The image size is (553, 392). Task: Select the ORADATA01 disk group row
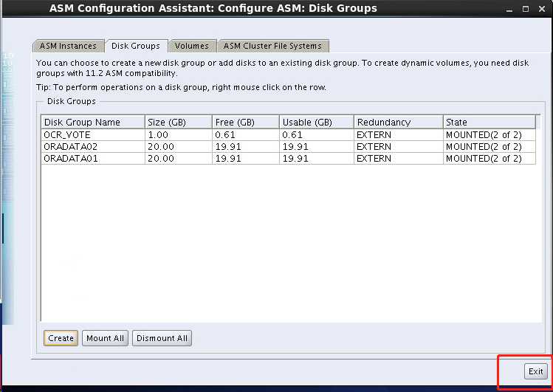tap(289, 159)
